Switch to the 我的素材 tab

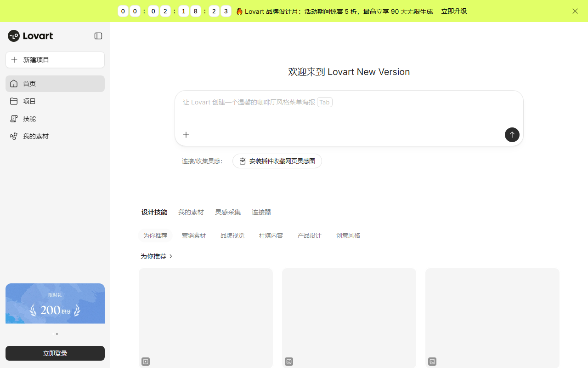coord(191,212)
